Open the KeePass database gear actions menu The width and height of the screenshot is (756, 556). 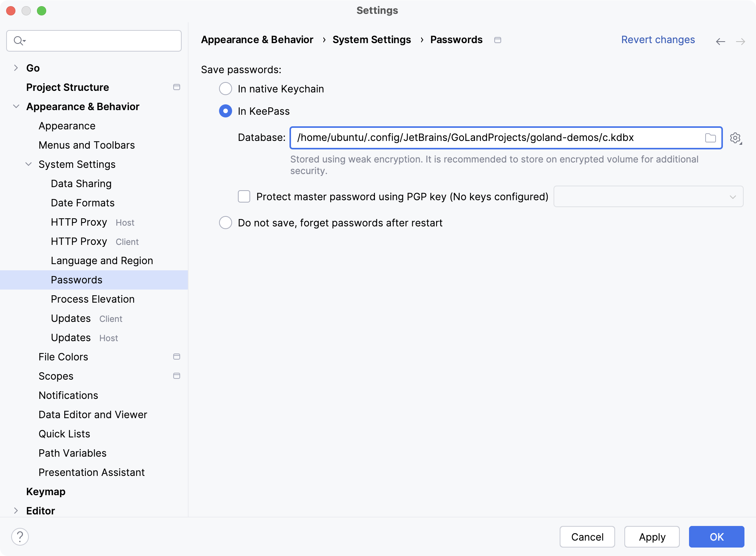[x=736, y=138]
